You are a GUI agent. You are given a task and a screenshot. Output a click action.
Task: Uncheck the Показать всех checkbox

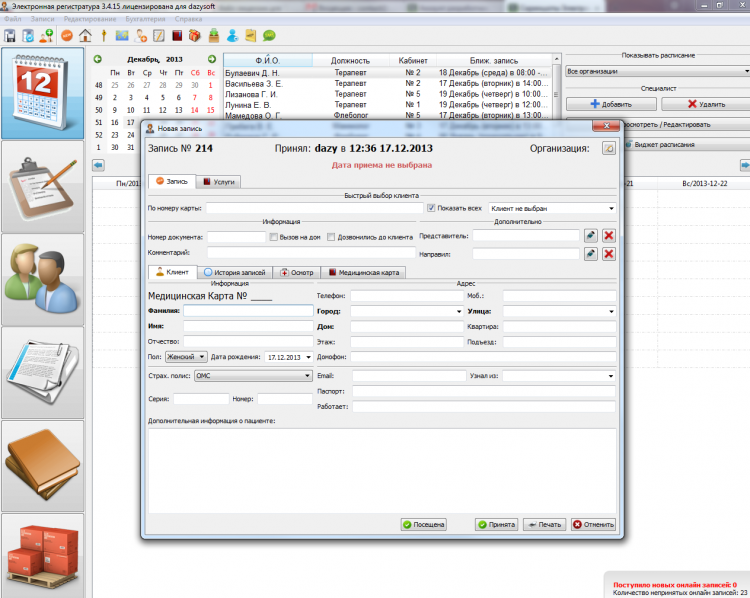click(x=431, y=208)
